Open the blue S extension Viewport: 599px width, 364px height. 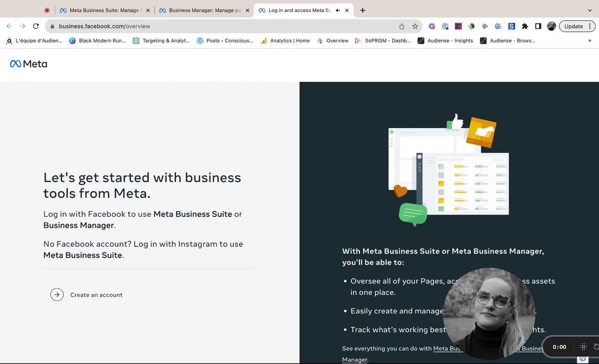511,26
